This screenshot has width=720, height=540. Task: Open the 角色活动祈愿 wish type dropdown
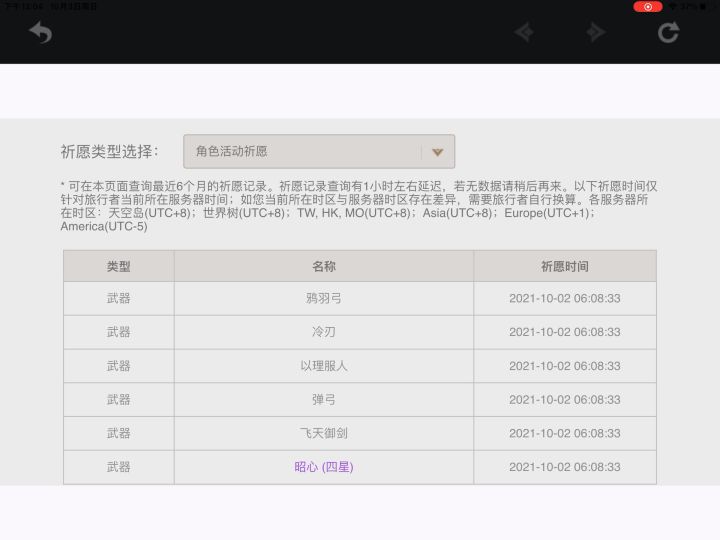pyautogui.click(x=319, y=152)
